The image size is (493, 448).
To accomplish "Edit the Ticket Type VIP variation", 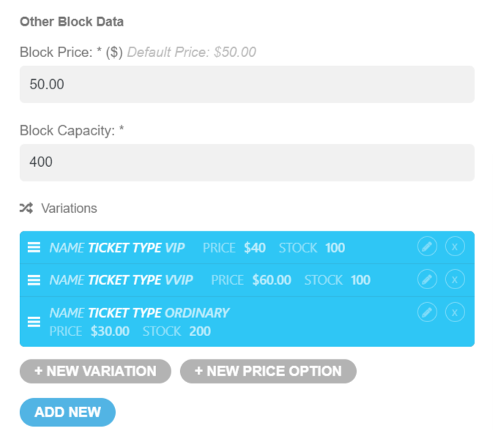I will [x=427, y=247].
